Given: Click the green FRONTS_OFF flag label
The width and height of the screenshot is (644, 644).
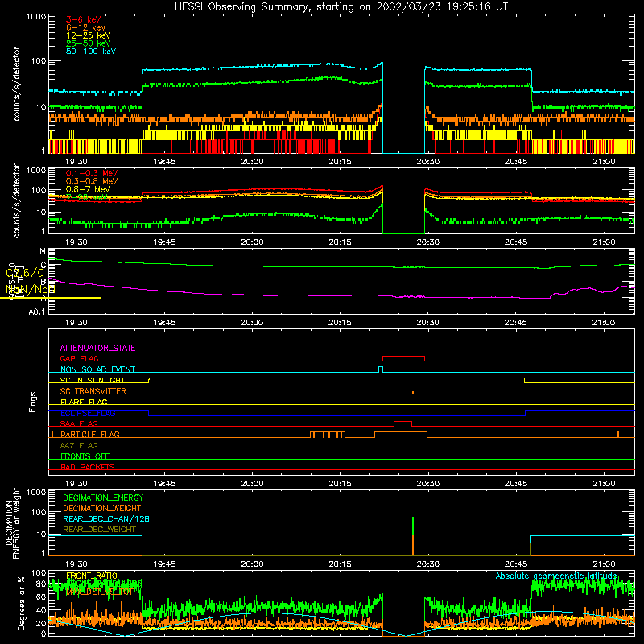Looking at the screenshot, I should coord(85,456).
